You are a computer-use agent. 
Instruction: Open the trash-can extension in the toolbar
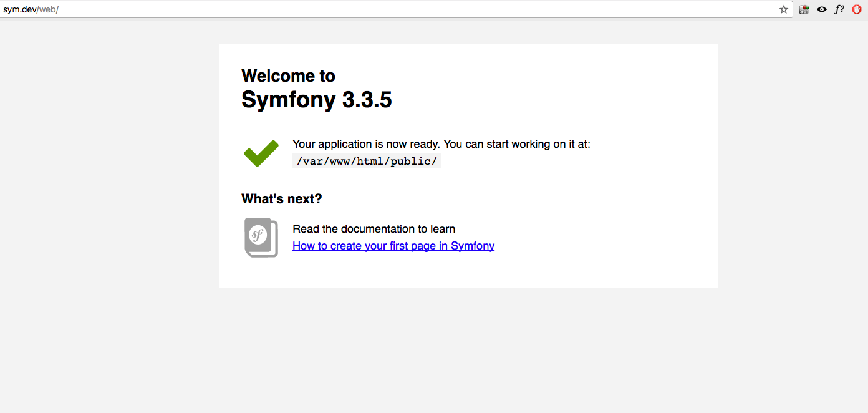coord(804,9)
